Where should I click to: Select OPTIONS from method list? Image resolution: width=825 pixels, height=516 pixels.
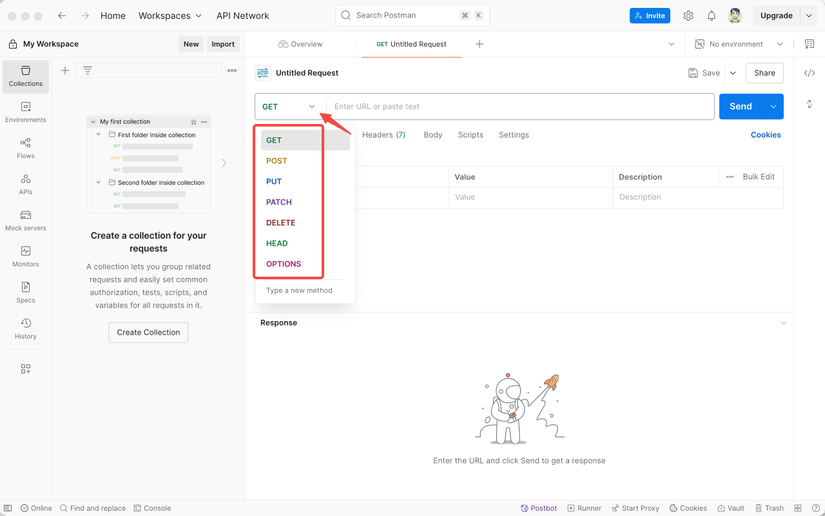pos(283,264)
